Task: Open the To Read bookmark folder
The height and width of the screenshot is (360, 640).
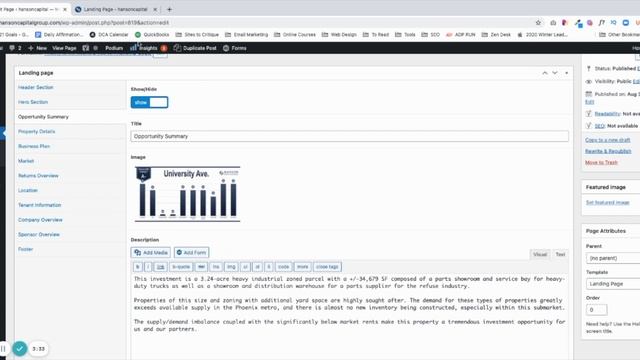Action: [376, 35]
